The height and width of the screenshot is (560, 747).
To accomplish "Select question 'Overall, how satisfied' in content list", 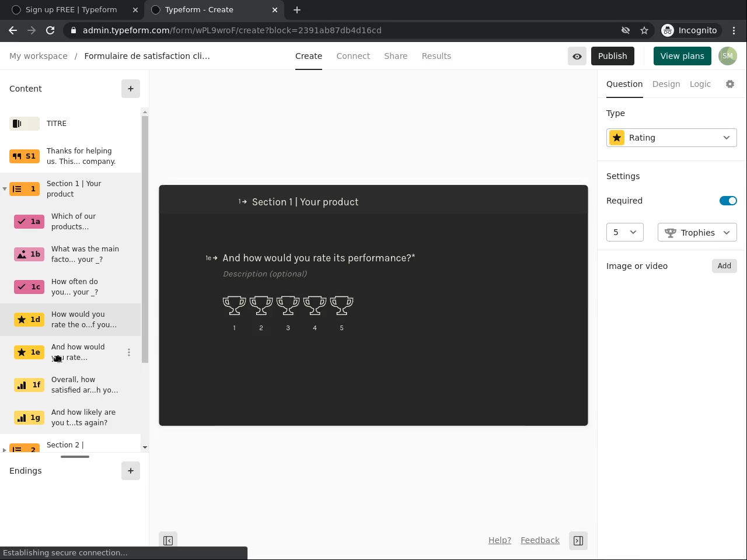I will point(85,385).
